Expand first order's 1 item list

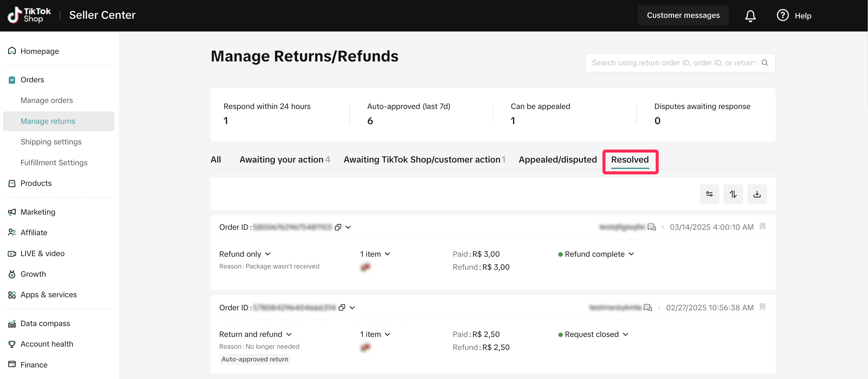387,254
